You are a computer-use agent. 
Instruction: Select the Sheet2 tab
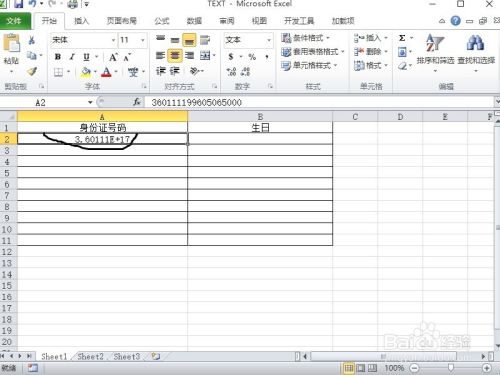coord(90,357)
